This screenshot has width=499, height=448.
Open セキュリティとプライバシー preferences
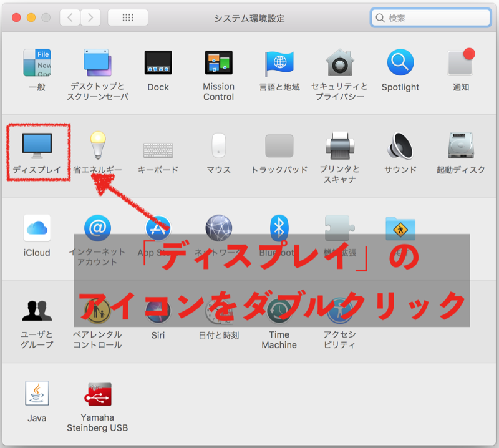[x=340, y=63]
